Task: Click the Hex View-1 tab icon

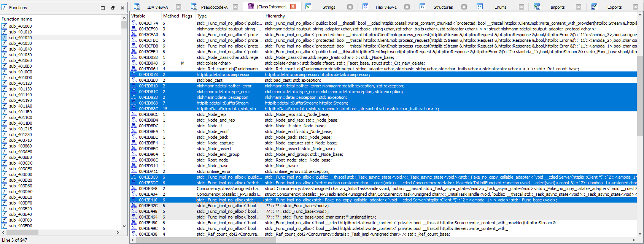Action: pos(365,7)
